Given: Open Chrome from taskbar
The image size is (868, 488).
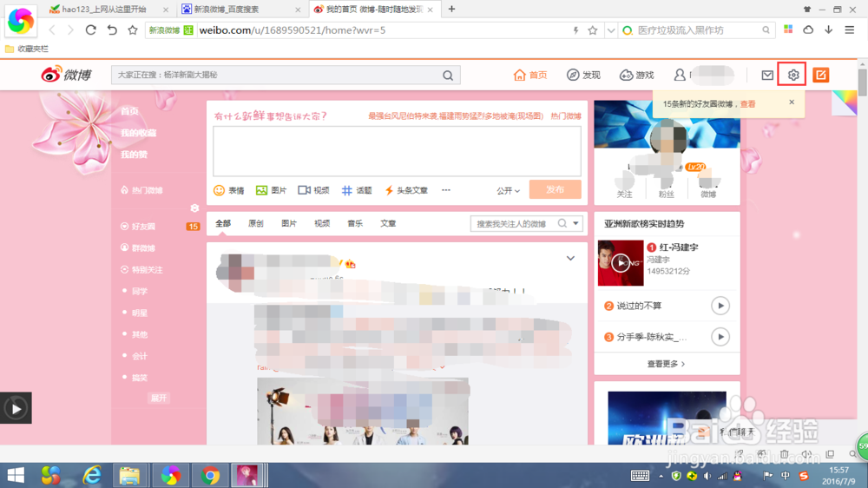Looking at the screenshot, I should 210,475.
